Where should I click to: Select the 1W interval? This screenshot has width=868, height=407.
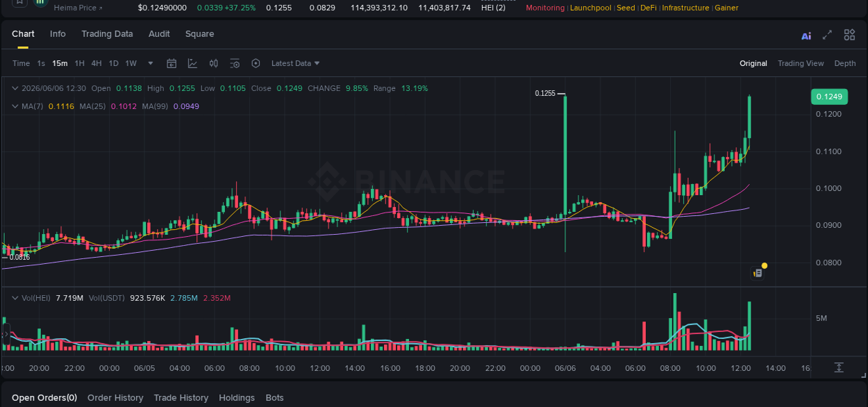(131, 63)
